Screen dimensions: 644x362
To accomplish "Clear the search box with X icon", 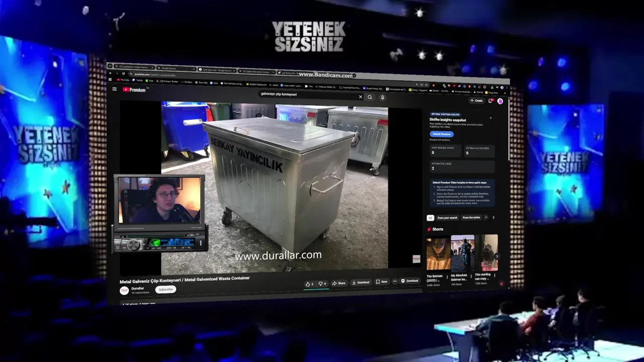I will pos(360,97).
